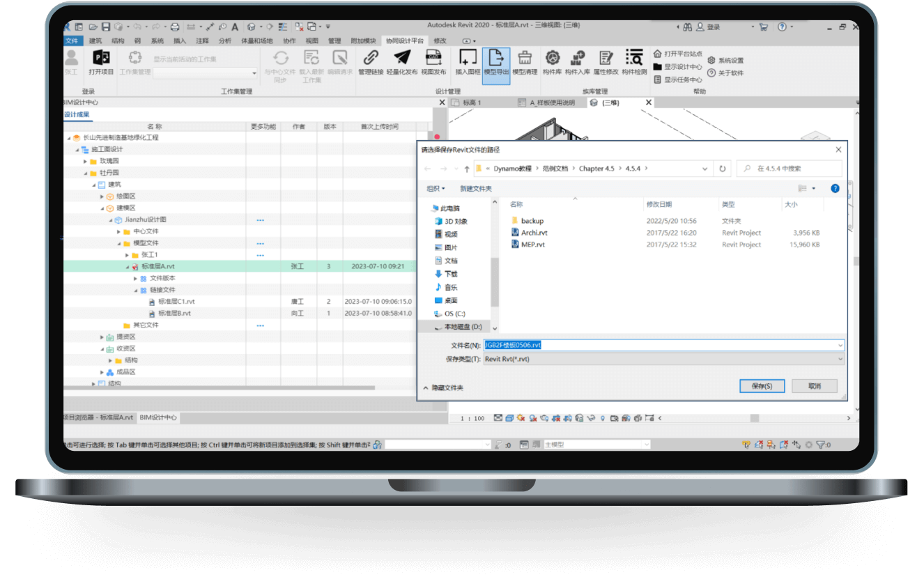Viewport: 924px width, 577px height.
Task: Run the 模型清理 cleanup tool
Action: [525, 63]
